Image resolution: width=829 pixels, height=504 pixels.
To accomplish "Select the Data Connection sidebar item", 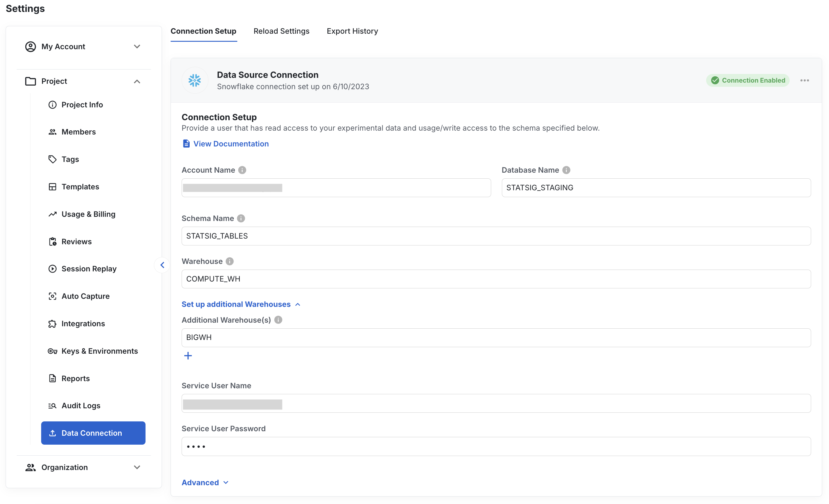I will click(x=93, y=433).
